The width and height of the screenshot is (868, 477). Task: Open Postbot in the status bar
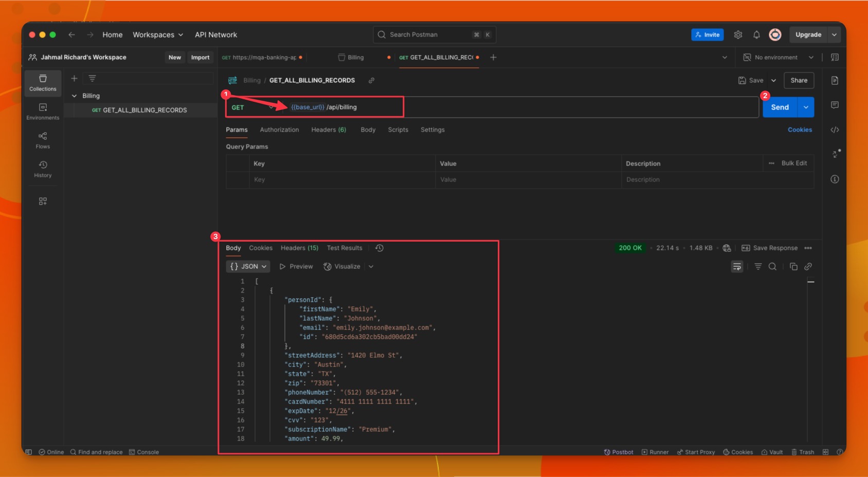click(619, 452)
